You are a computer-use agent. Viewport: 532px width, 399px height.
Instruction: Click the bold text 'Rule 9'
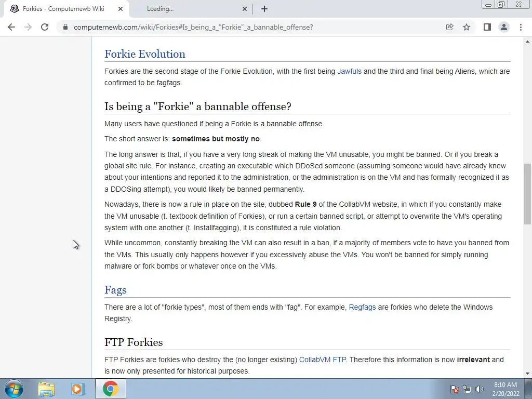305,204
